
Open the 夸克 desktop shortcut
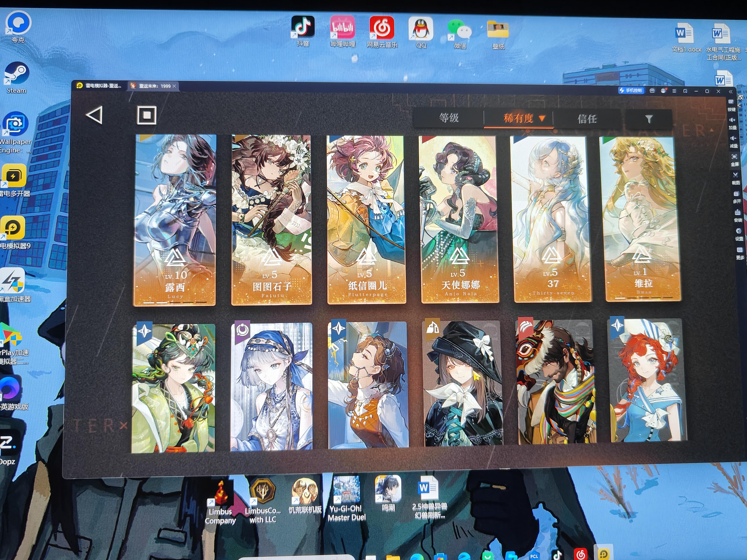[18, 27]
